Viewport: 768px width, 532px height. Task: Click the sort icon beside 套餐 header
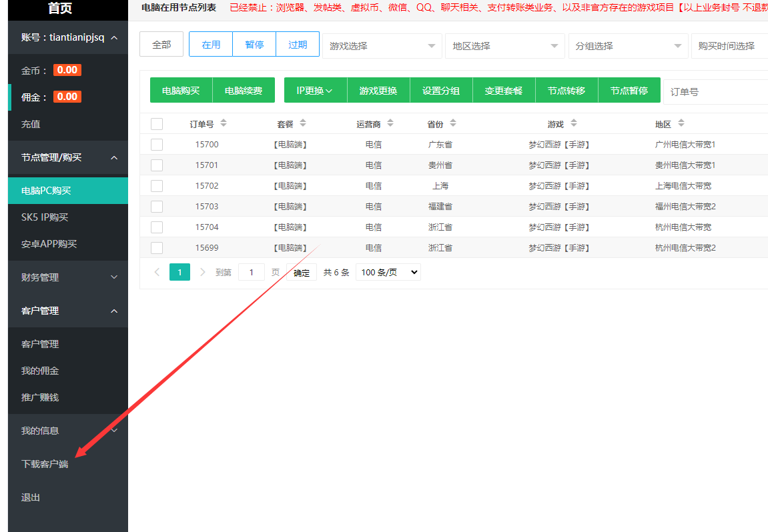pyautogui.click(x=303, y=123)
